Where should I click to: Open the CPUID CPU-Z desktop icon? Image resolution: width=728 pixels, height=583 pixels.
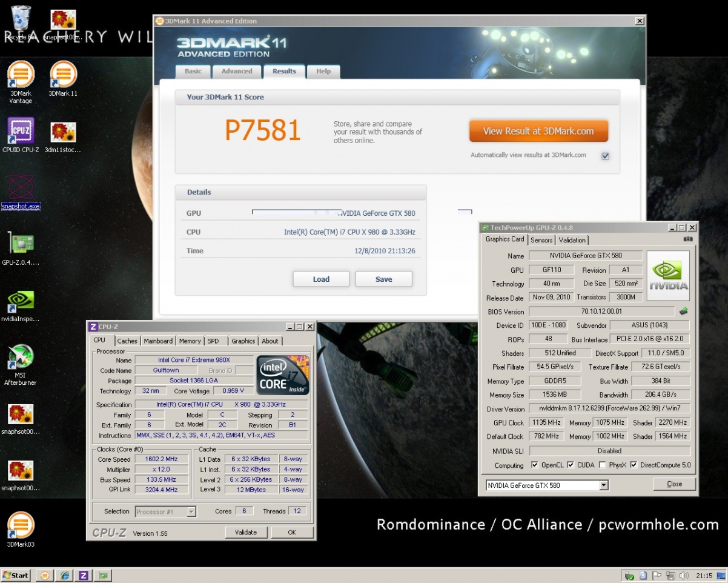tap(20, 131)
